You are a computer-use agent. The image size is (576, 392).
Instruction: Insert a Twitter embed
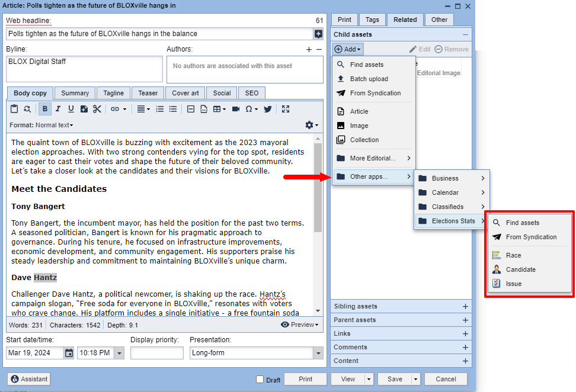point(268,109)
